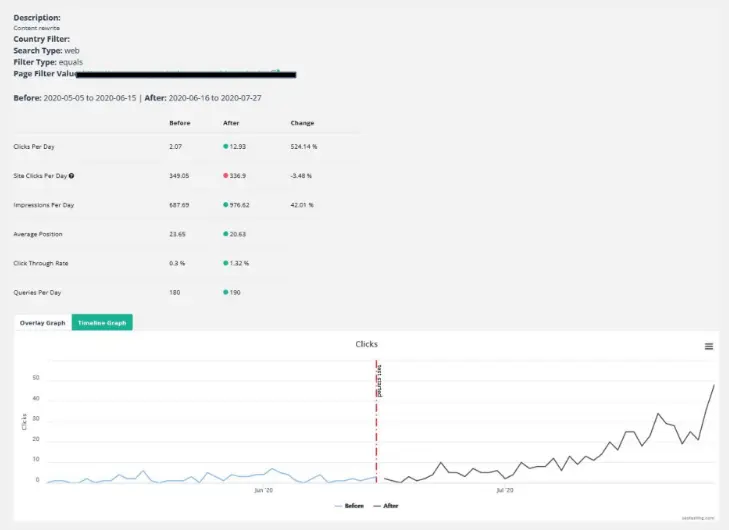Click the Before date range 2020-05-05 to 2020-06-15
This screenshot has width=729, height=530.
(x=90, y=98)
